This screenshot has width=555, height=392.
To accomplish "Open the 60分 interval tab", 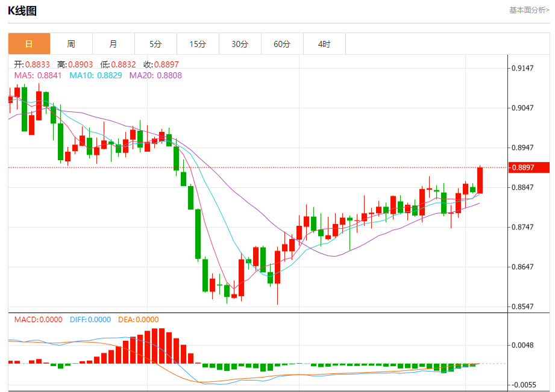I will point(282,44).
